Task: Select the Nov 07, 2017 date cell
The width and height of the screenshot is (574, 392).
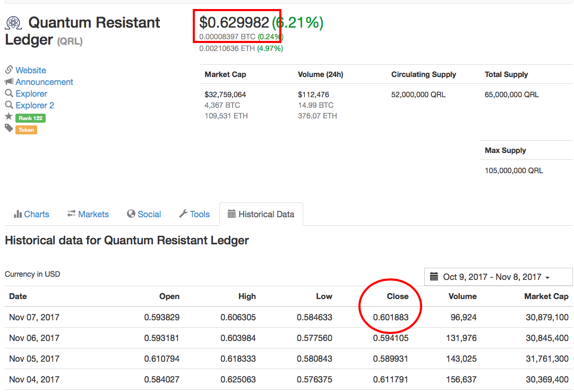Action: pyautogui.click(x=34, y=317)
